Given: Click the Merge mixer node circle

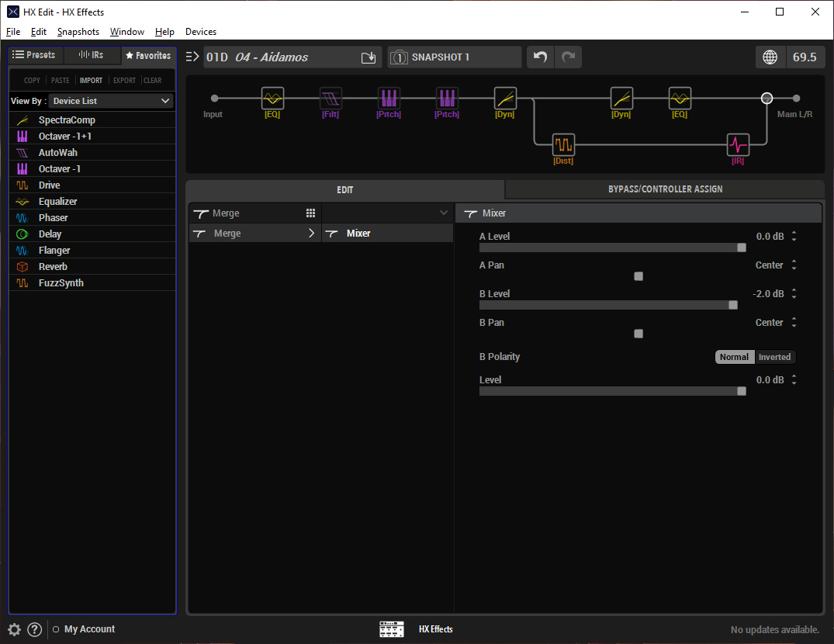Looking at the screenshot, I should (767, 99).
